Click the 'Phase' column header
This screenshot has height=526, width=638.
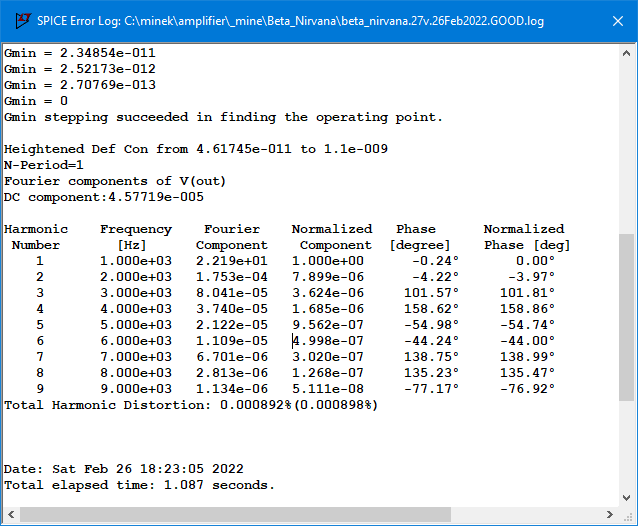pos(416,229)
